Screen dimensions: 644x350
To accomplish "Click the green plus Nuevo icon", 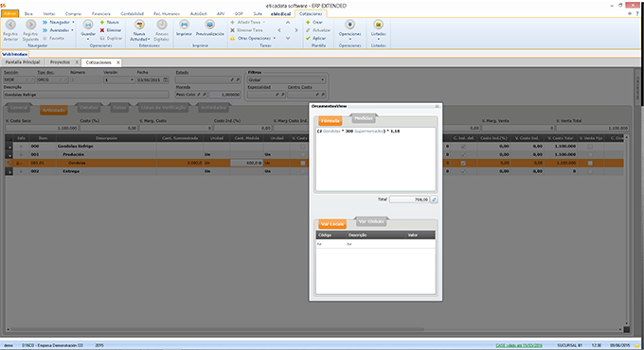I will [x=102, y=22].
